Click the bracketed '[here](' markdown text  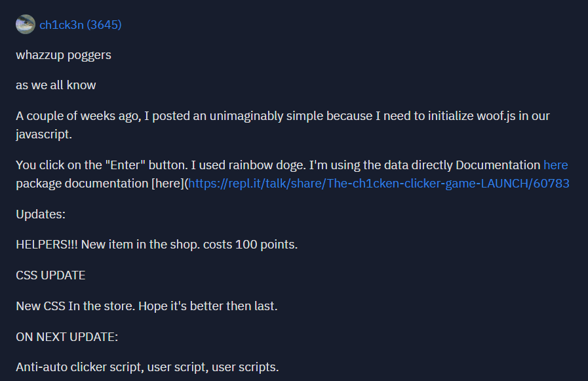point(170,184)
